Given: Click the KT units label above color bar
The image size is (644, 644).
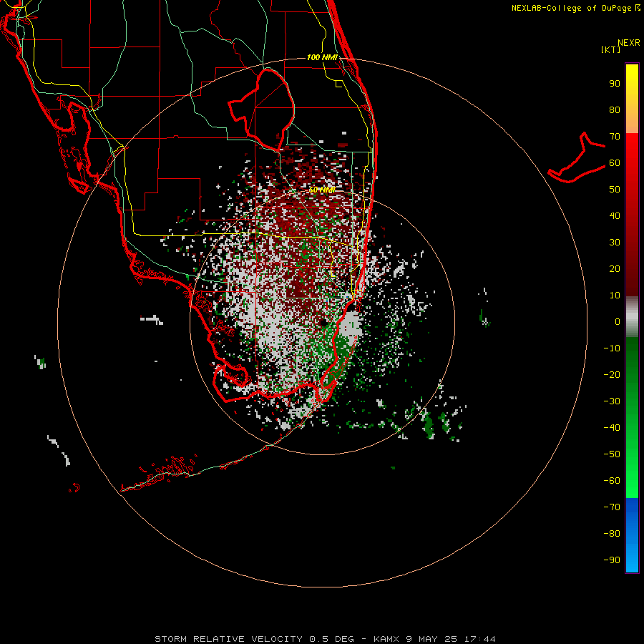Looking at the screenshot, I should (611, 49).
